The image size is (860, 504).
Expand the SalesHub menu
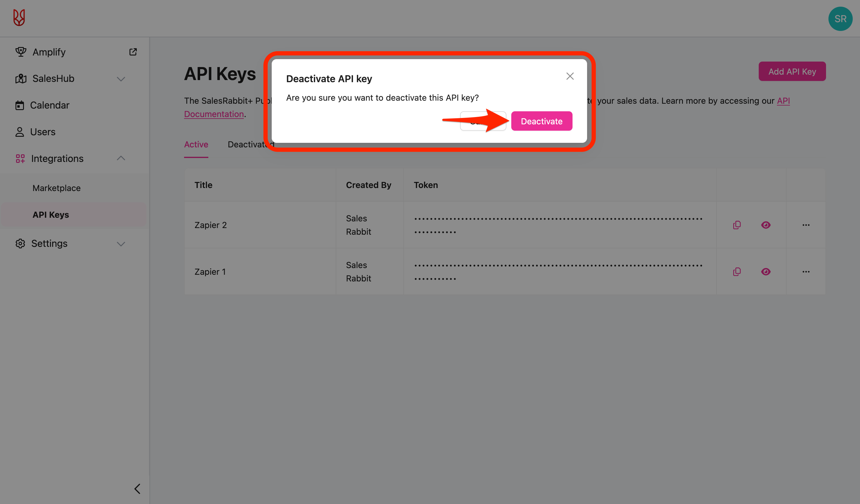(x=121, y=79)
